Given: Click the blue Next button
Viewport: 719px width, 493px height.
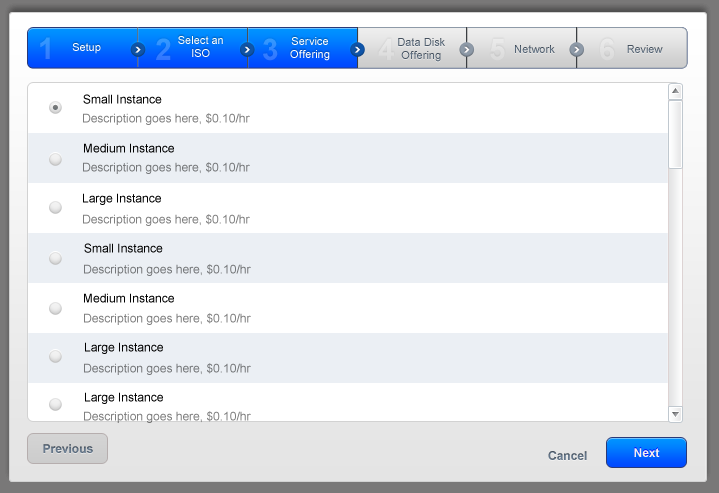Looking at the screenshot, I should click(646, 453).
